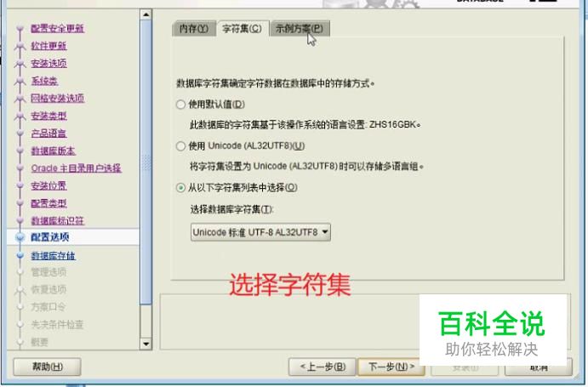
Task: Click the sidebar vertical scrollbar thumb
Action: click(146, 162)
